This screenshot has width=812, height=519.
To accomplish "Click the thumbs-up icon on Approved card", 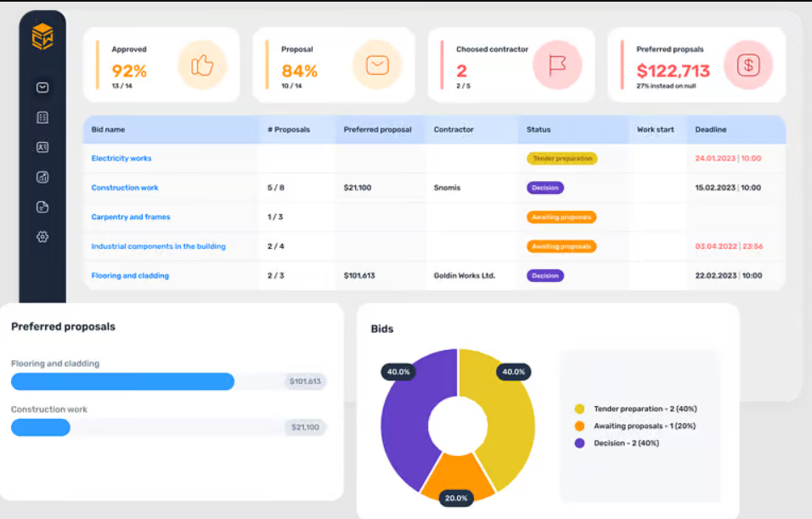I will point(202,65).
